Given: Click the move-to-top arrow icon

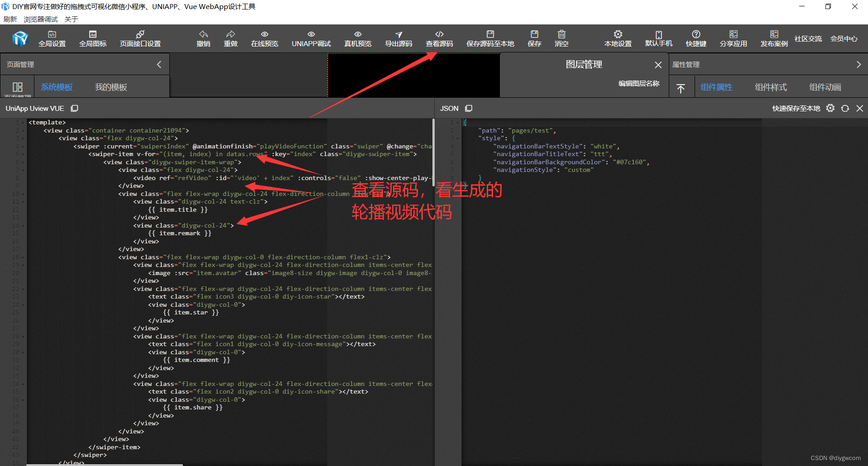Looking at the screenshot, I should click(x=681, y=88).
